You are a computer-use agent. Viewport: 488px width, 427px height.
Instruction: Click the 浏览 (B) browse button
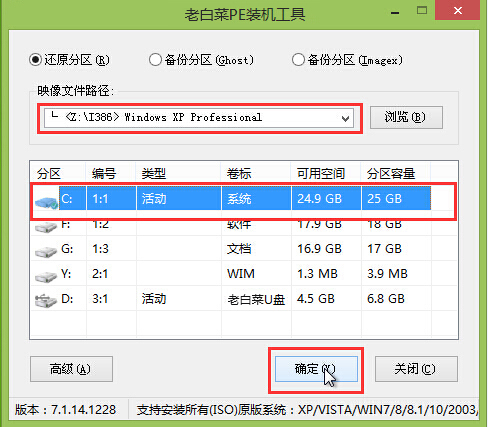coord(406,117)
